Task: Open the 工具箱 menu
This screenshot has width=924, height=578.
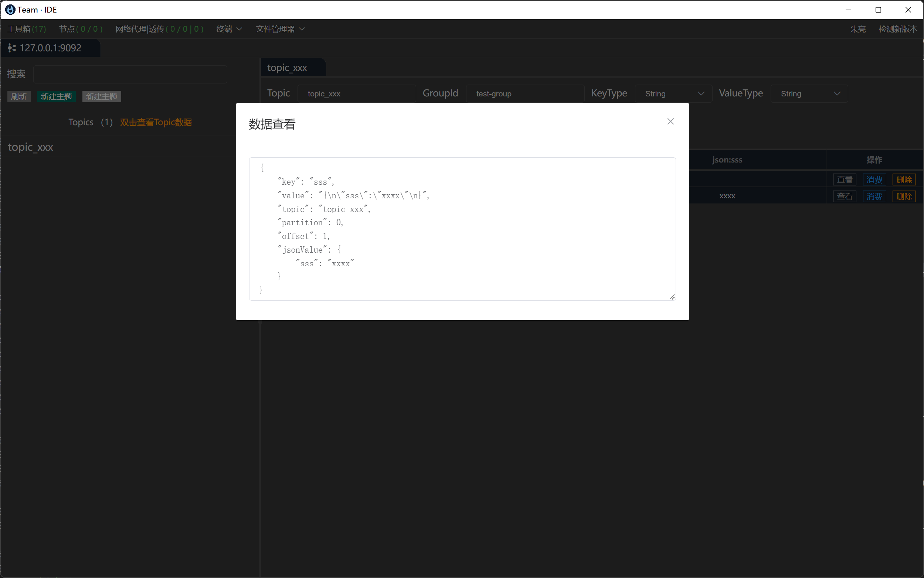Action: [x=26, y=29]
